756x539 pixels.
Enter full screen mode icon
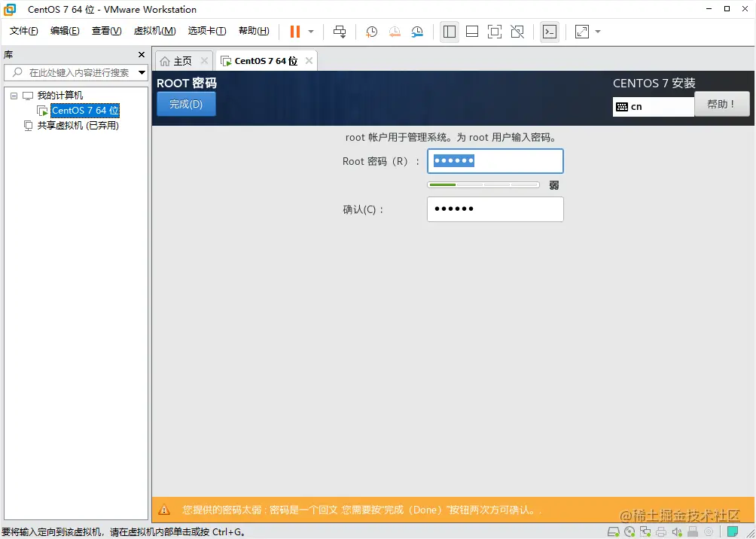coord(495,32)
